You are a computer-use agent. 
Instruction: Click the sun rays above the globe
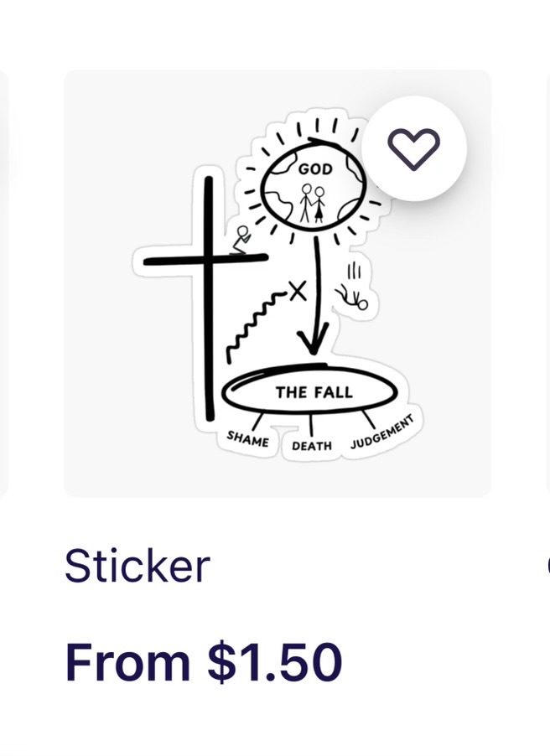point(316,127)
